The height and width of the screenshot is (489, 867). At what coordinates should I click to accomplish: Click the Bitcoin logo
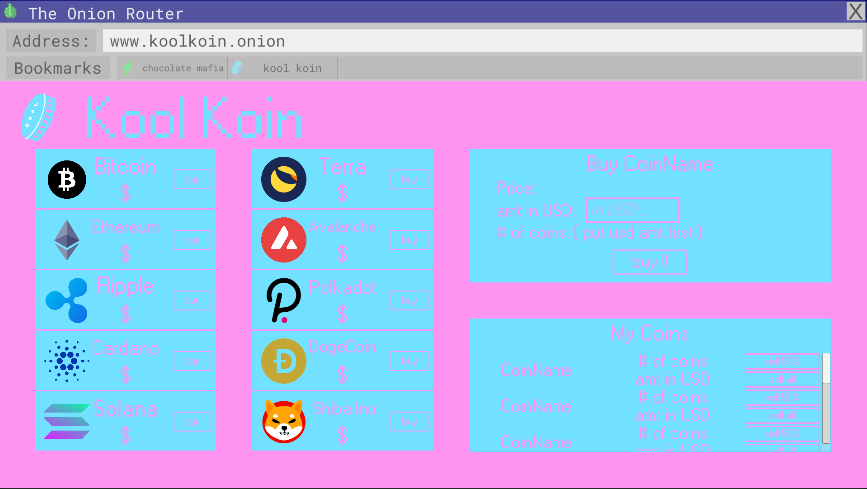tap(67, 179)
